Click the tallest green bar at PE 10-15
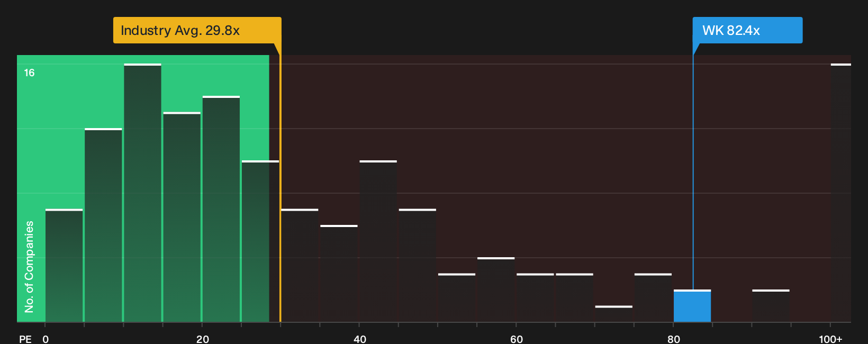This screenshot has width=868, height=344. coord(143,193)
